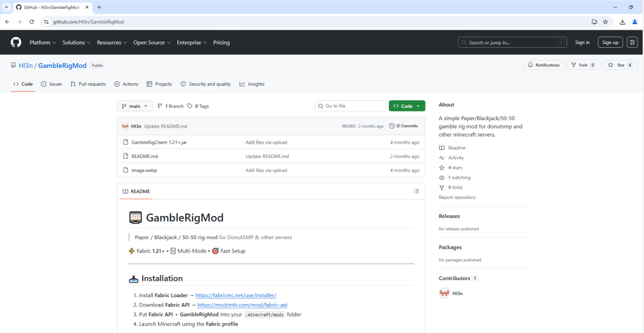This screenshot has height=333, width=644.
Task: Open the browser downloads icon
Action: click(623, 22)
